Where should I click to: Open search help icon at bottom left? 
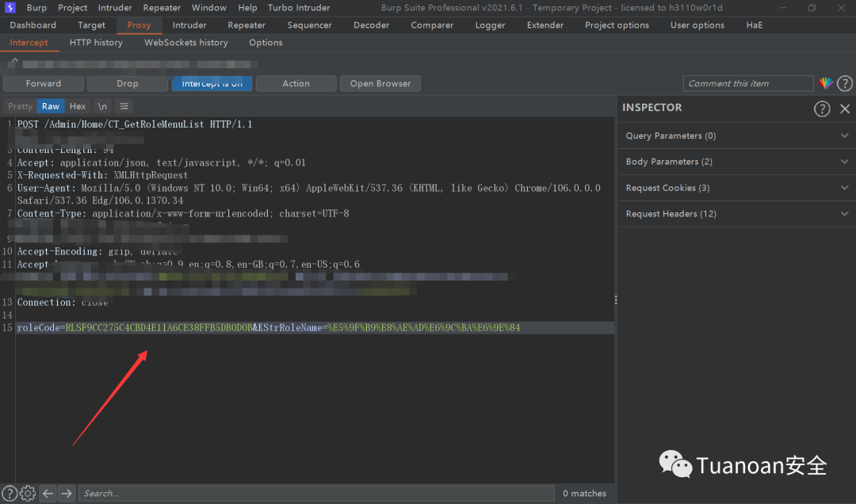(x=10, y=494)
